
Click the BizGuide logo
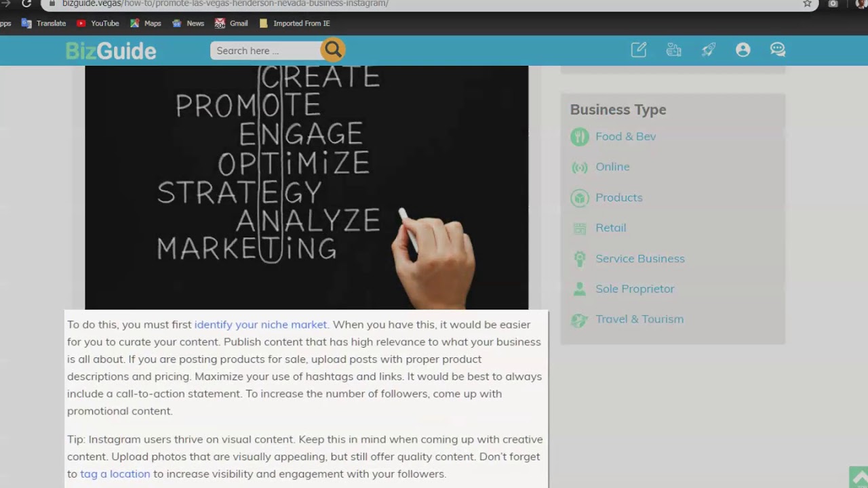click(x=111, y=51)
